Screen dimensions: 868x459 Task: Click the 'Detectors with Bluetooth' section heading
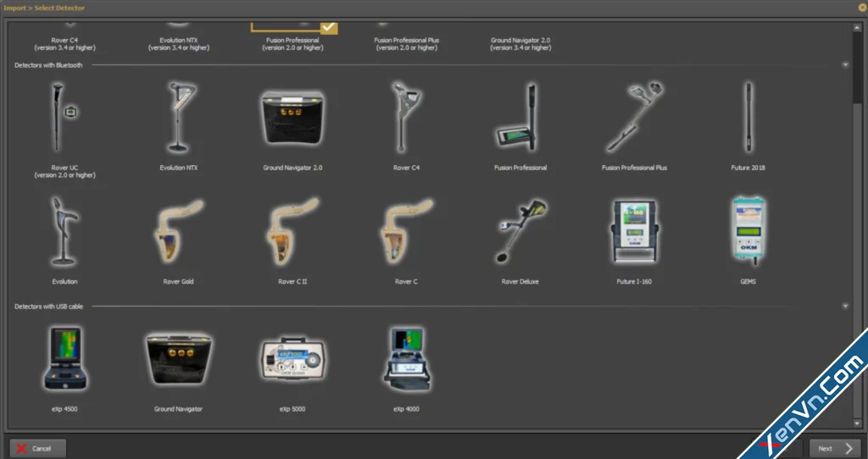48,65
